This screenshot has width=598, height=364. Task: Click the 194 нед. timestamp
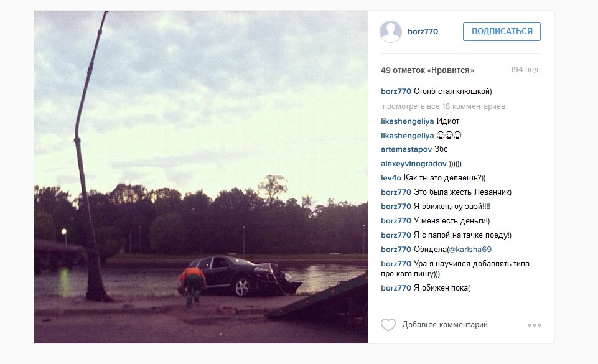coord(526,70)
